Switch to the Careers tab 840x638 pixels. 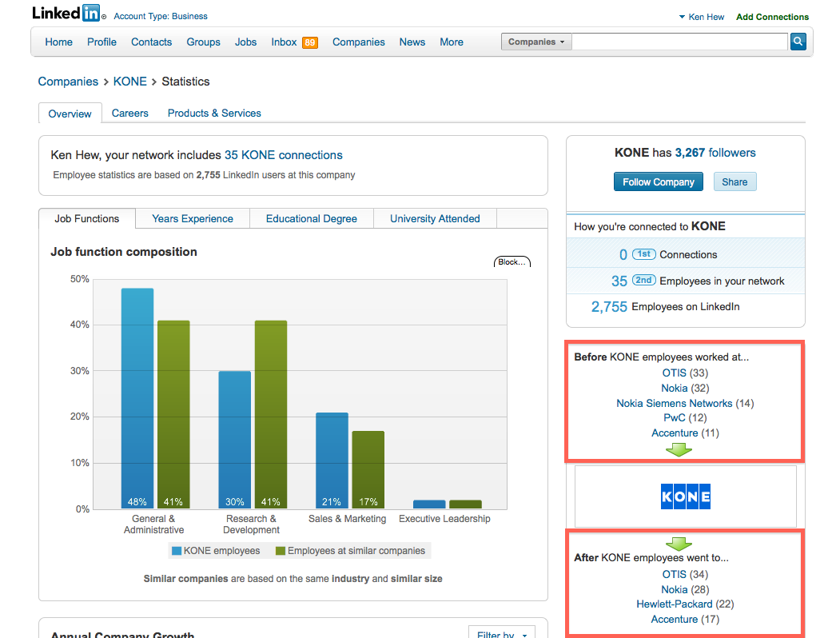click(x=129, y=113)
